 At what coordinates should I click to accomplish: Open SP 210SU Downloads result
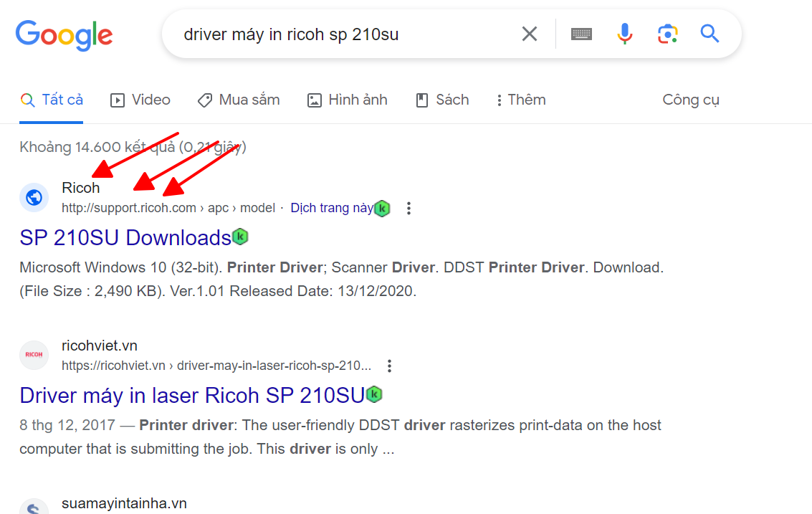click(125, 238)
